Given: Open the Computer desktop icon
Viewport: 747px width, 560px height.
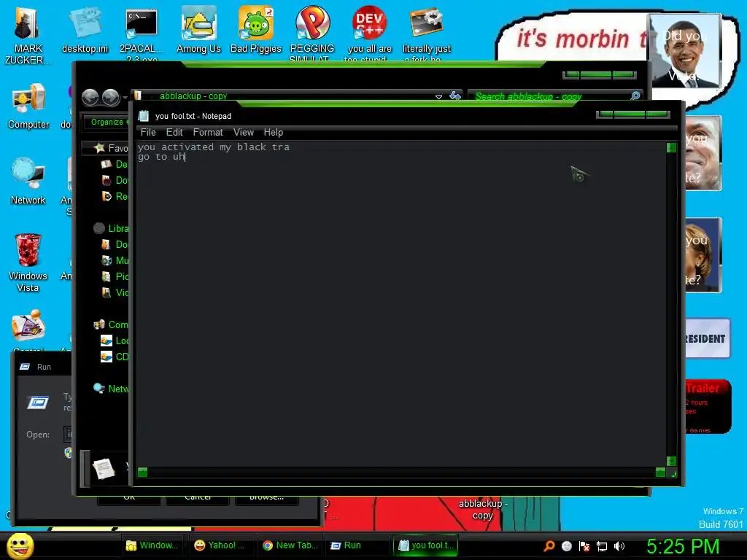Looking at the screenshot, I should tap(28, 106).
